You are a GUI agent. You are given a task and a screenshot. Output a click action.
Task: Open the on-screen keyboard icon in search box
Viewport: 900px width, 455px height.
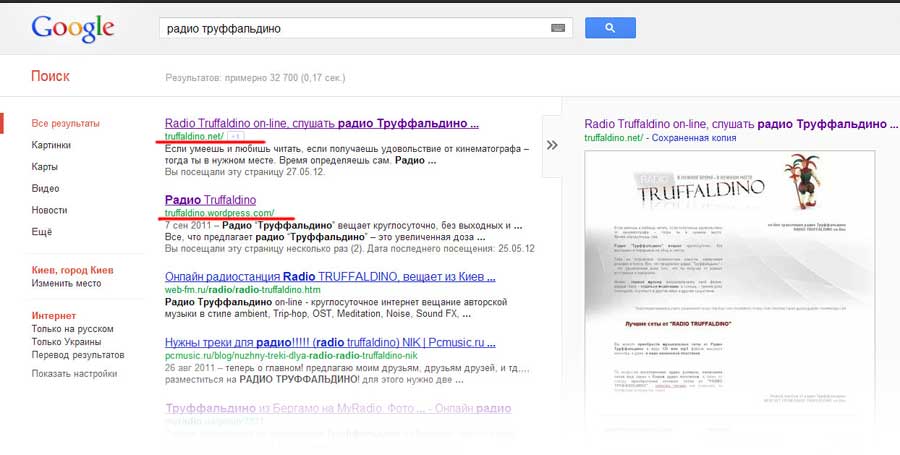[x=558, y=28]
